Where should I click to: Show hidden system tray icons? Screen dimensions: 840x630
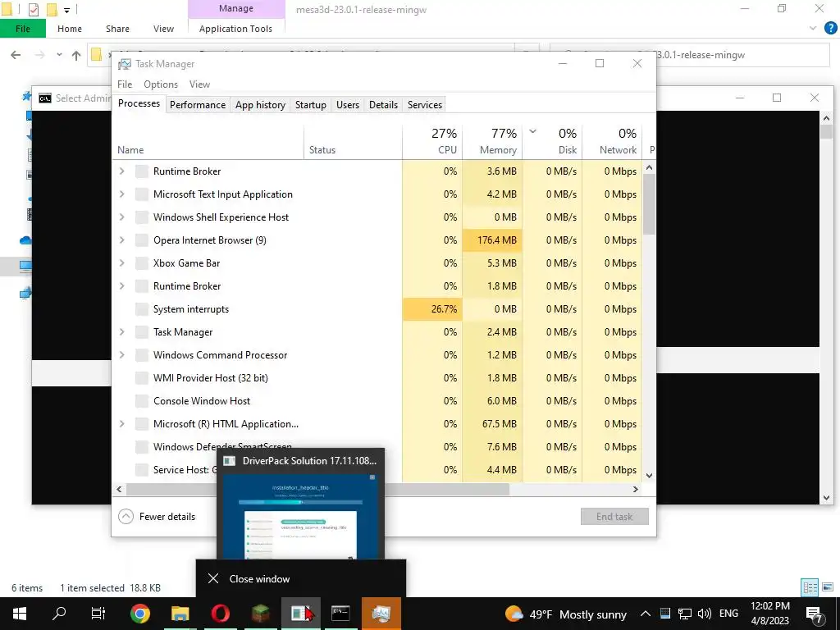click(x=646, y=614)
